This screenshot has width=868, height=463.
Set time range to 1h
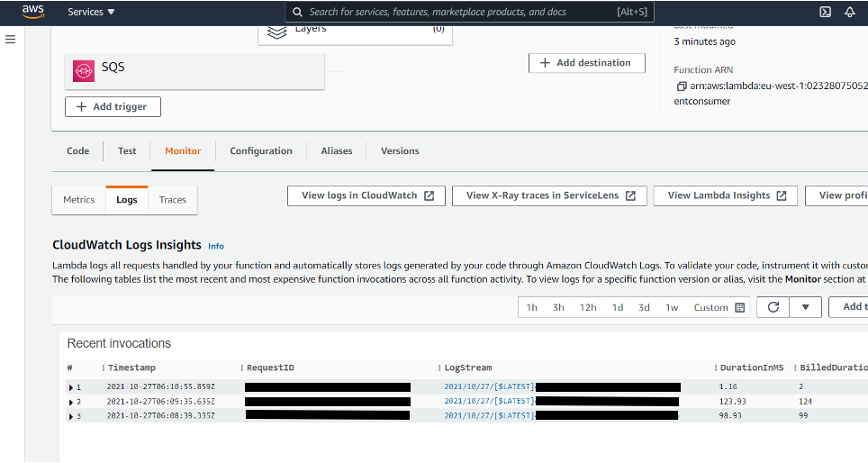[532, 307]
